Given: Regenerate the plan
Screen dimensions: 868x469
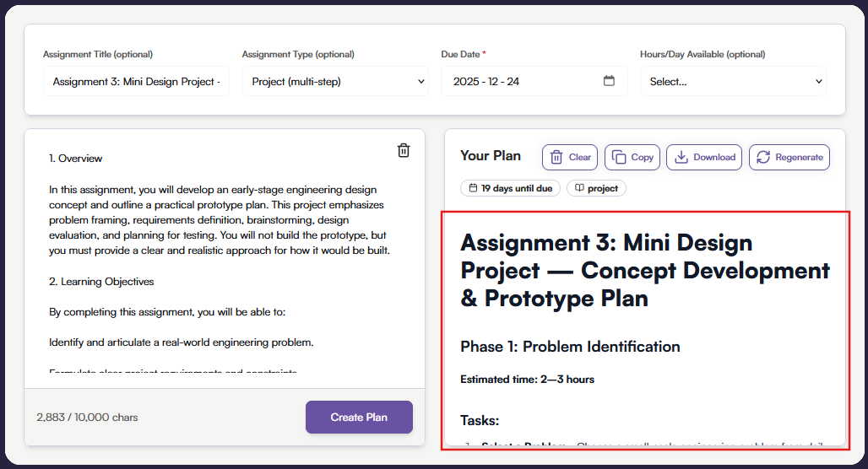Looking at the screenshot, I should coord(789,157).
